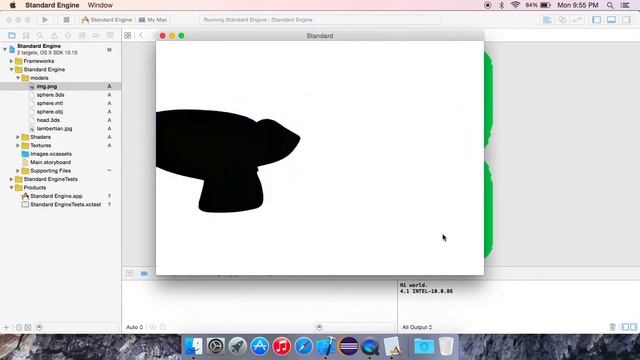Image resolution: width=640 pixels, height=360 pixels.
Task: Toggle the console pane button
Action: pos(633,327)
